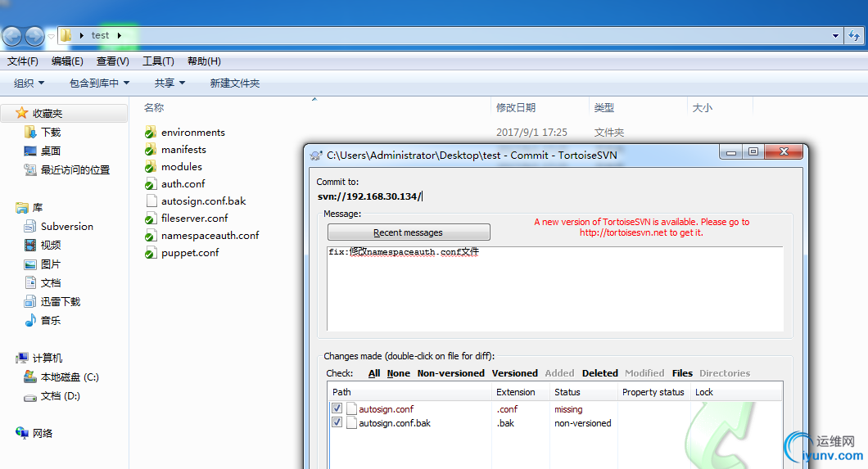This screenshot has width=868, height=469.
Task: Open the manifests folder icon
Action: pos(150,149)
